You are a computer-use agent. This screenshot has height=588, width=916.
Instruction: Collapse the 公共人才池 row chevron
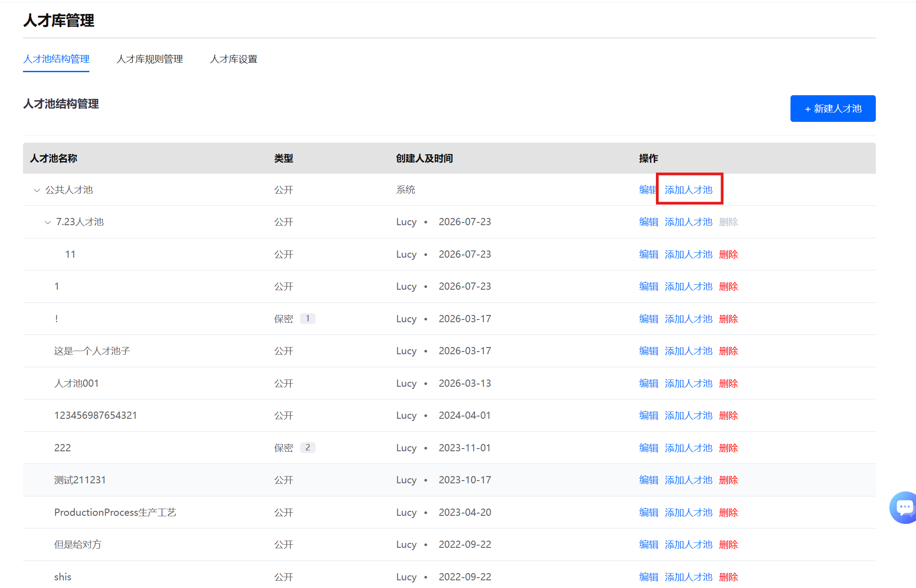click(x=37, y=190)
